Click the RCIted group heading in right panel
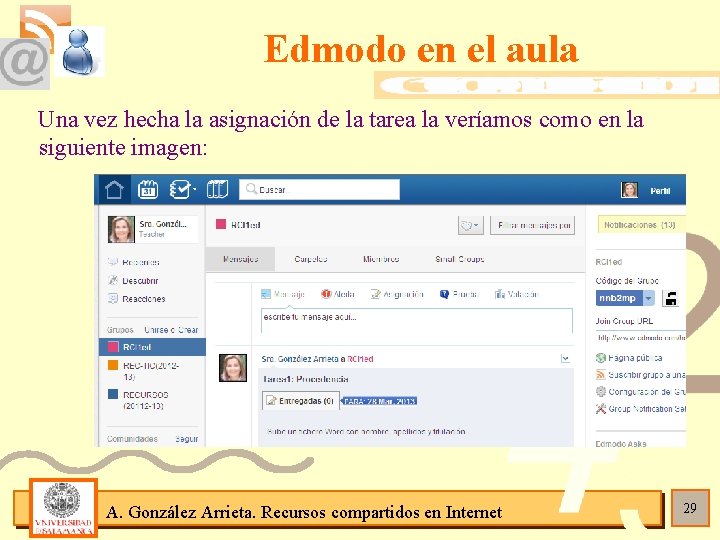 point(609,262)
